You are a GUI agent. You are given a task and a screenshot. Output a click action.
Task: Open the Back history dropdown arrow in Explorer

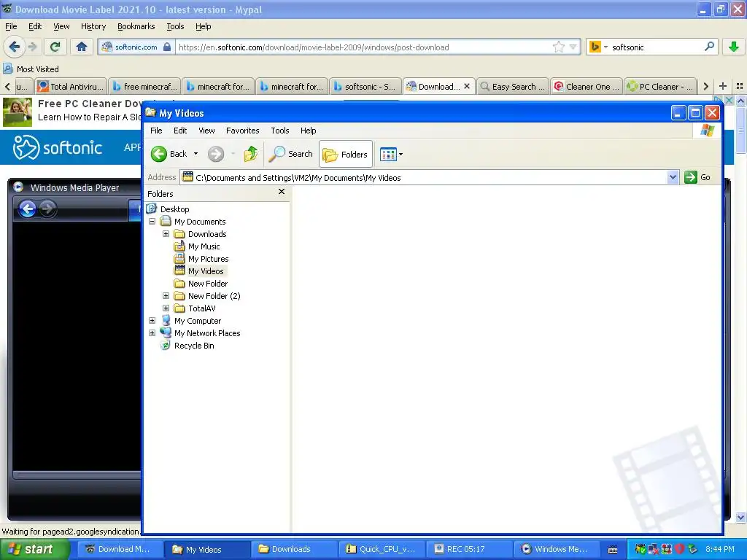(196, 154)
